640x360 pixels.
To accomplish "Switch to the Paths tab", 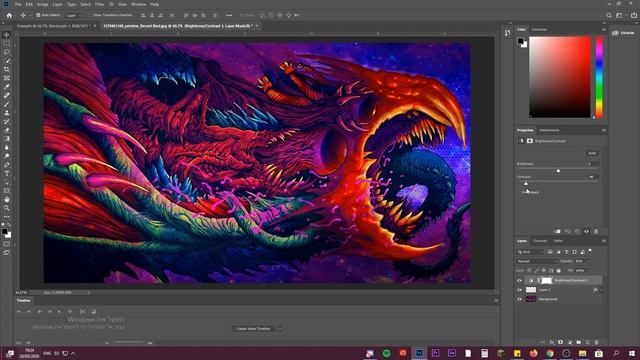I will coord(558,241).
